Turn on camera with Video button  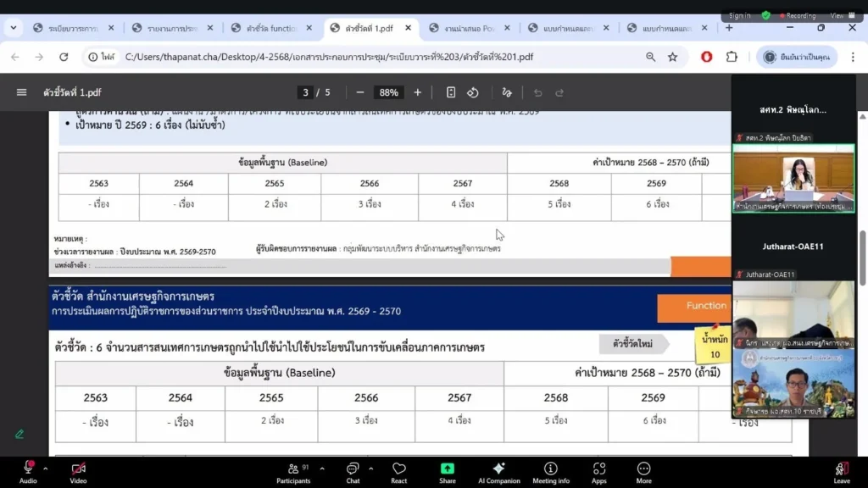tap(78, 470)
